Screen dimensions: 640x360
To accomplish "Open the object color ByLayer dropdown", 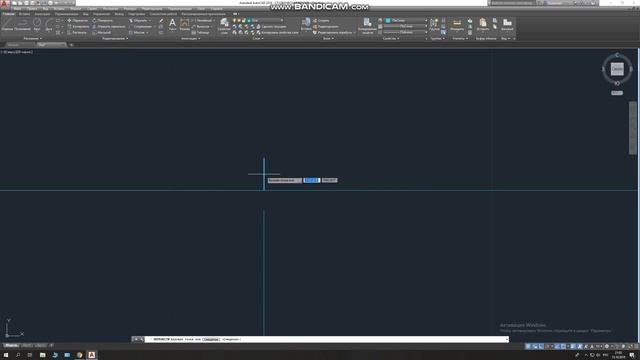I will tap(406, 20).
